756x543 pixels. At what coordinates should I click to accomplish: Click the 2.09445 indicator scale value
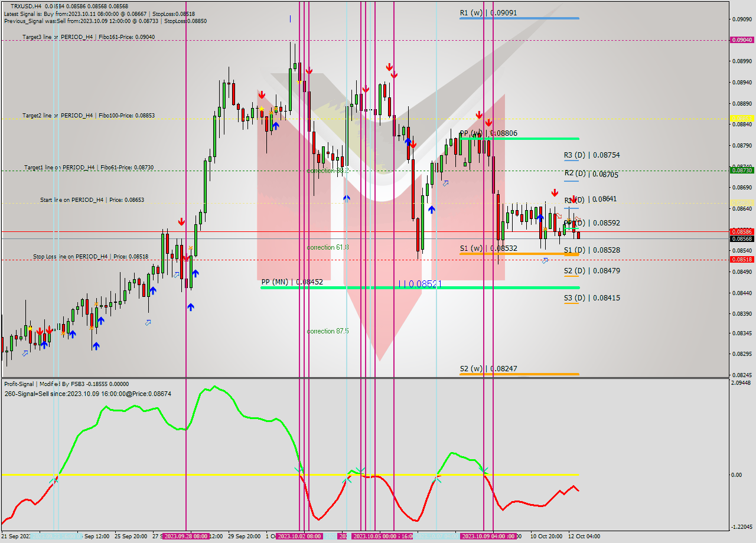[742, 382]
